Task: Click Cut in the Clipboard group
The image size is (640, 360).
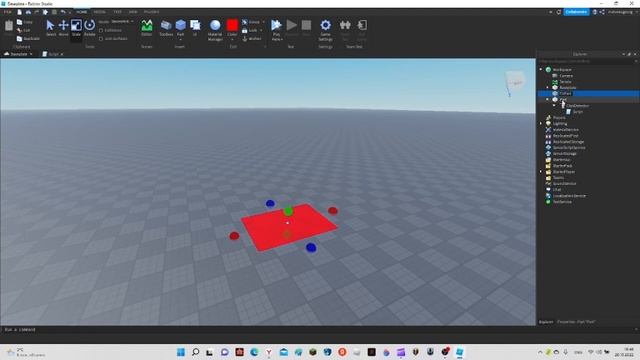Action: (x=24, y=30)
